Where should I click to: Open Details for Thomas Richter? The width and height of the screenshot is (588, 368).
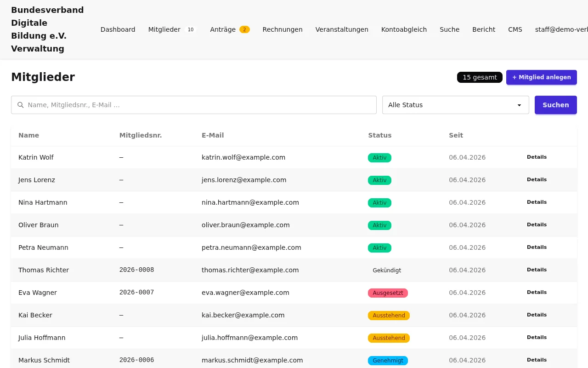pos(537,270)
